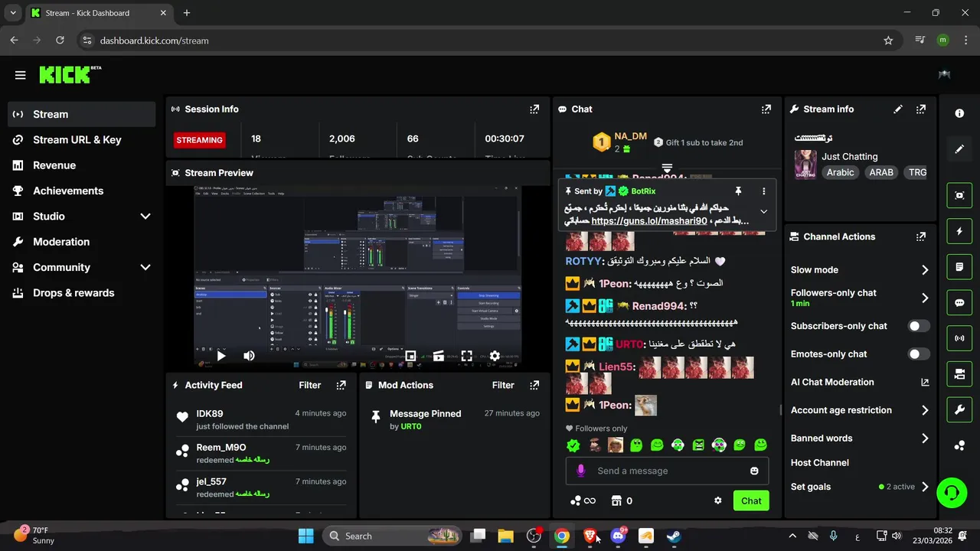
Task: Open the hamburger menu beside the Kick logo
Action: pos(20,75)
